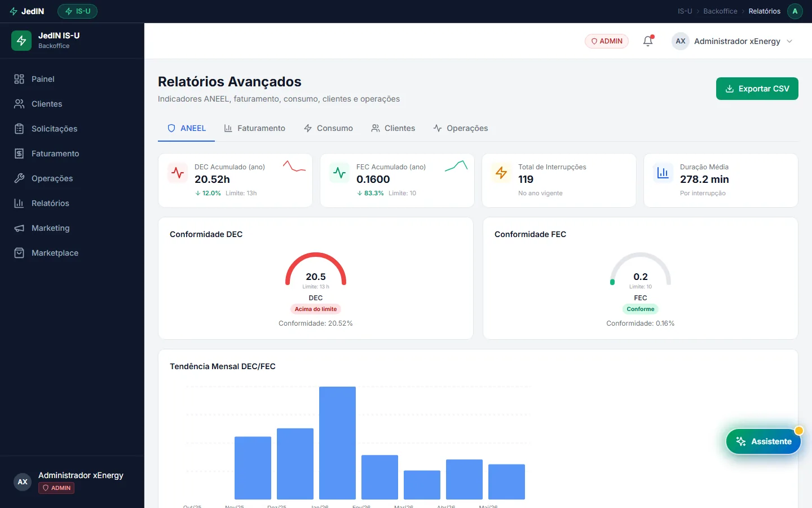
Task: Open the Assistente floating button
Action: click(x=764, y=441)
